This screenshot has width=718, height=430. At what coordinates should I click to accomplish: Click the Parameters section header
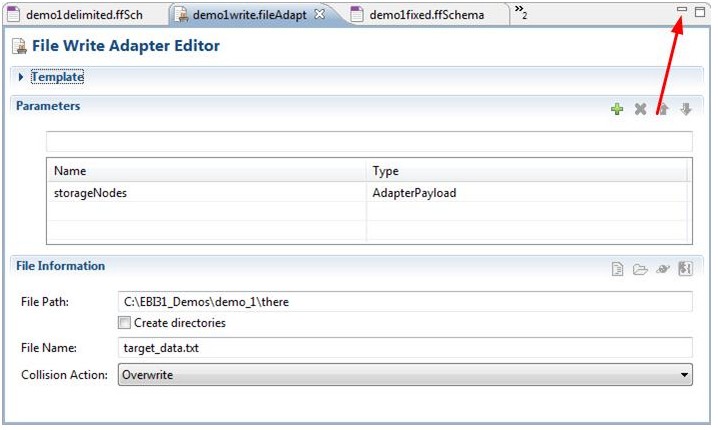click(x=48, y=106)
